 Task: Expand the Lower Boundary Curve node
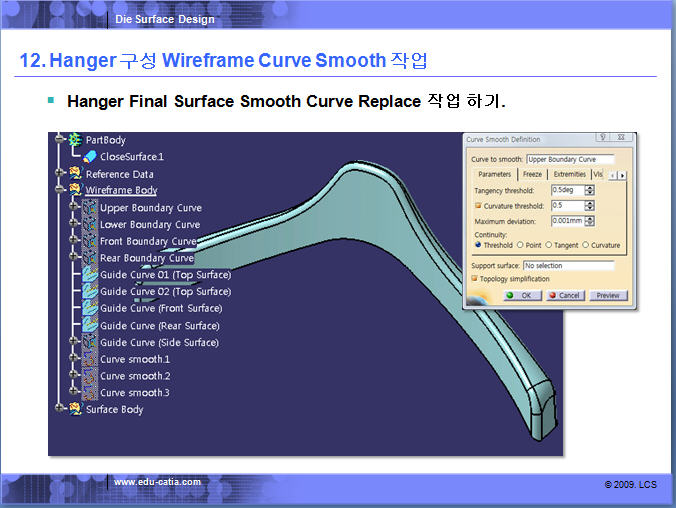point(75,224)
